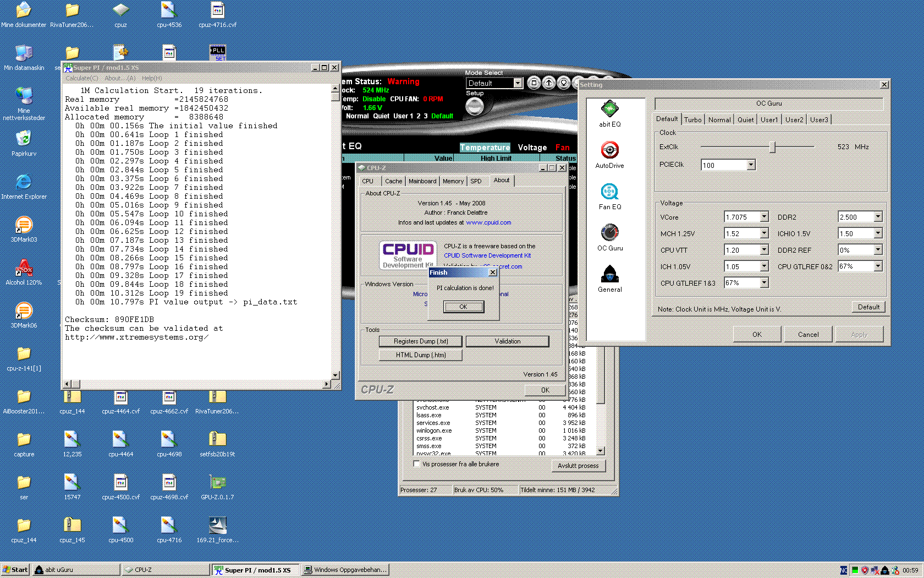The height and width of the screenshot is (578, 924).
Task: Expand DDR2 REF dropdown
Action: [878, 250]
